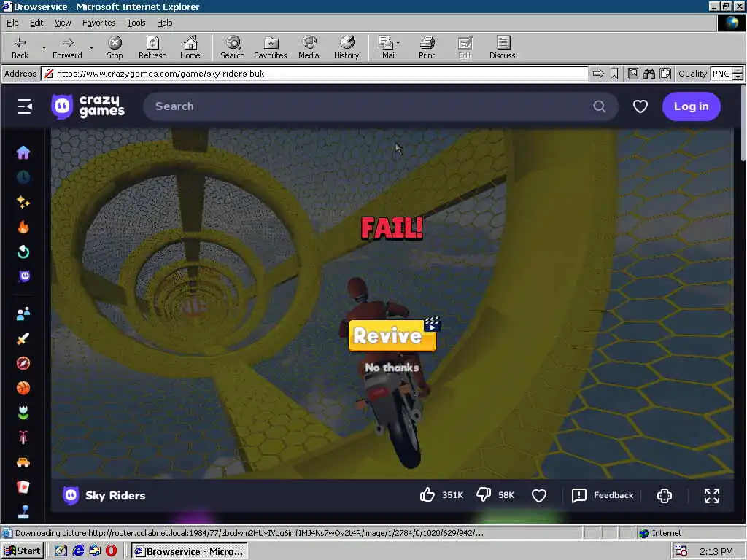The width and height of the screenshot is (747, 560).
Task: Click the controller icon in game bar
Action: [664, 496]
